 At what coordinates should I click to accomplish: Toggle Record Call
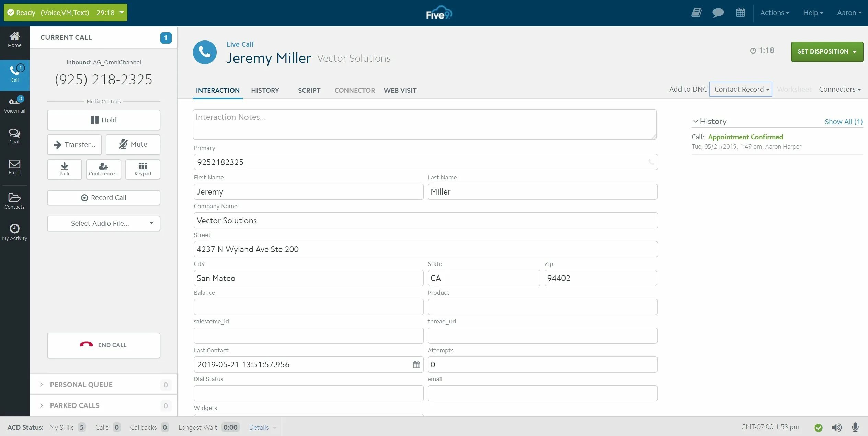[x=103, y=198]
